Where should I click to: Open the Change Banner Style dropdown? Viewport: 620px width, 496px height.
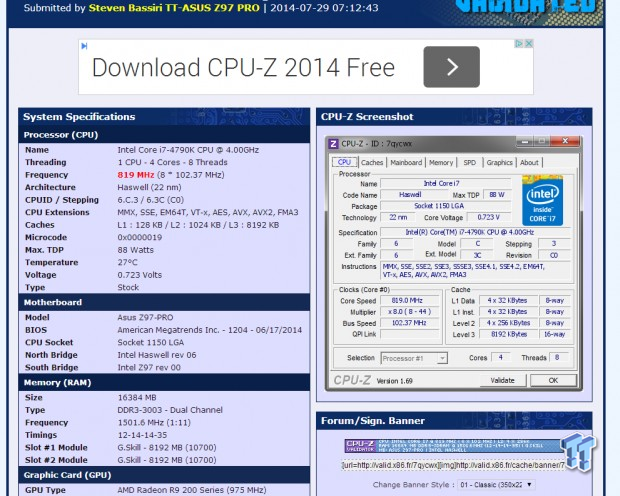pyautogui.click(x=497, y=485)
